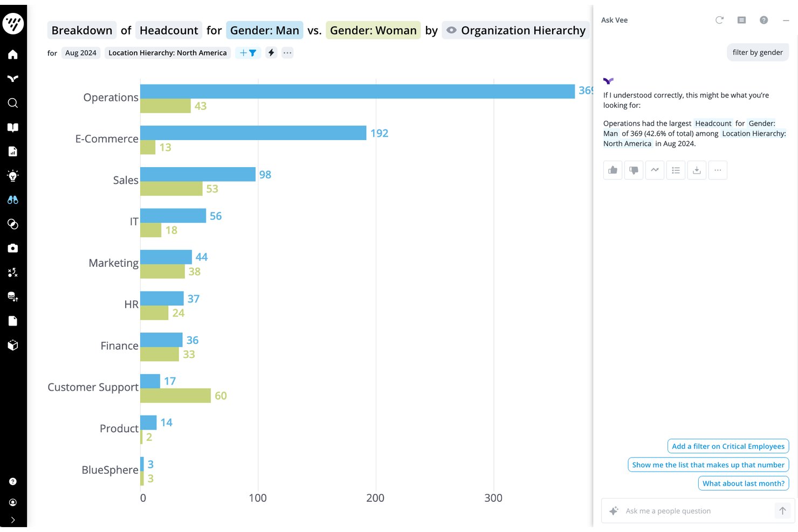Open the planning strategy icon
Viewport: 798px width, 532px height.
click(x=13, y=273)
